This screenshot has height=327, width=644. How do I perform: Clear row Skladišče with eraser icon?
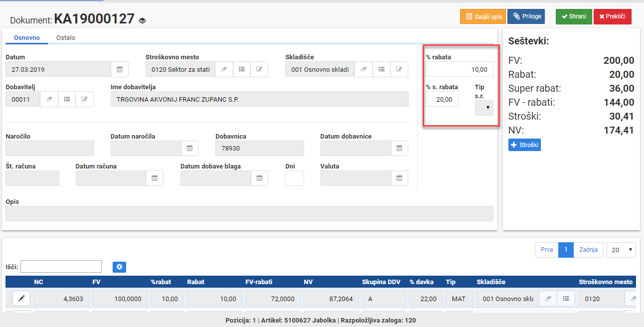click(x=548, y=299)
